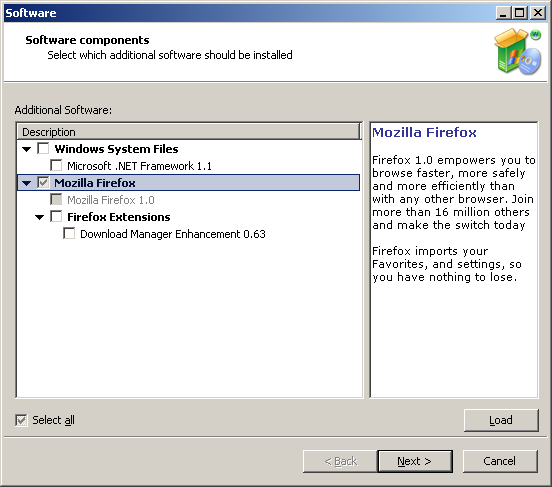Image resolution: width=552 pixels, height=487 pixels.
Task: Minimize the Software window
Action: pyautogui.click(x=503, y=13)
